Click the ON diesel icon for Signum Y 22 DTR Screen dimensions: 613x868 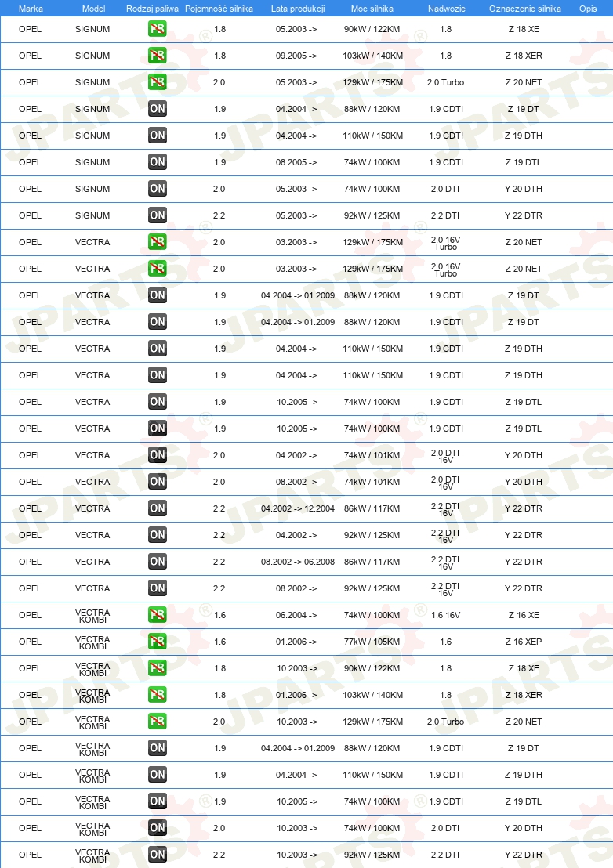point(158,215)
